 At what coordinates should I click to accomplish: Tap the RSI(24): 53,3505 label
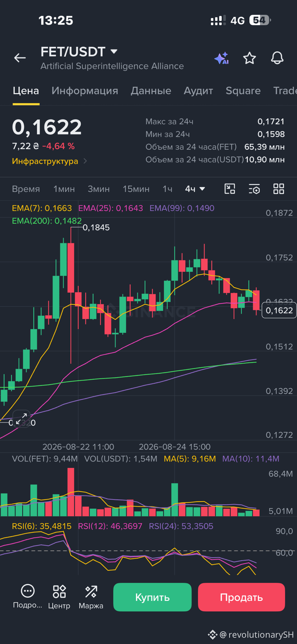(x=181, y=526)
